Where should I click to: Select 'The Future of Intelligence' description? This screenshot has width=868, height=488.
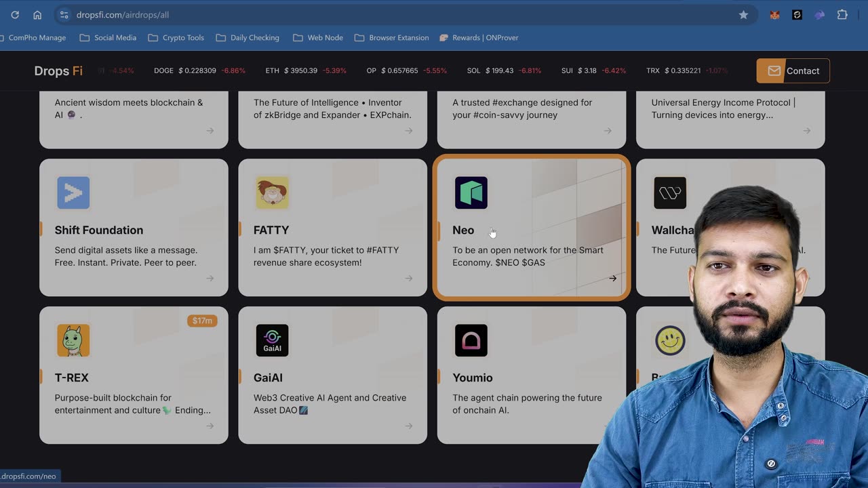[332, 108]
